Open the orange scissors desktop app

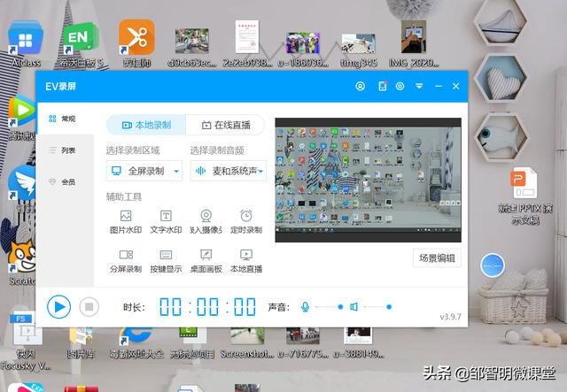pos(136,44)
